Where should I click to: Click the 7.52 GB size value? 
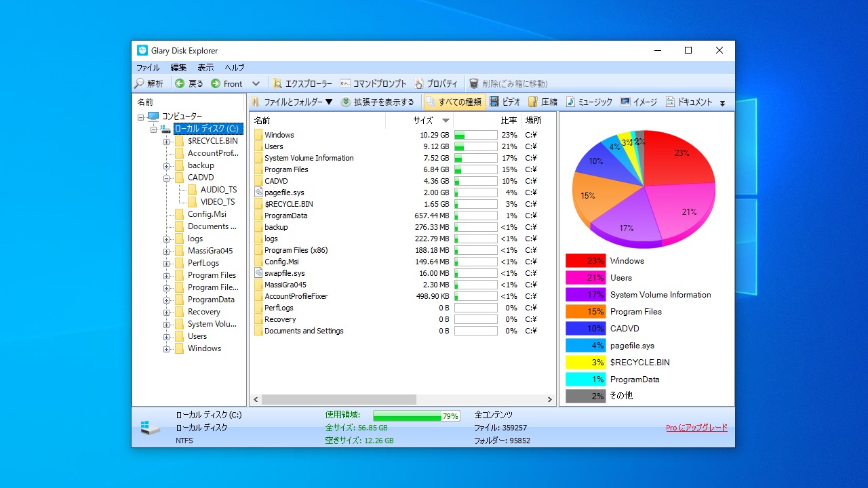tap(434, 158)
